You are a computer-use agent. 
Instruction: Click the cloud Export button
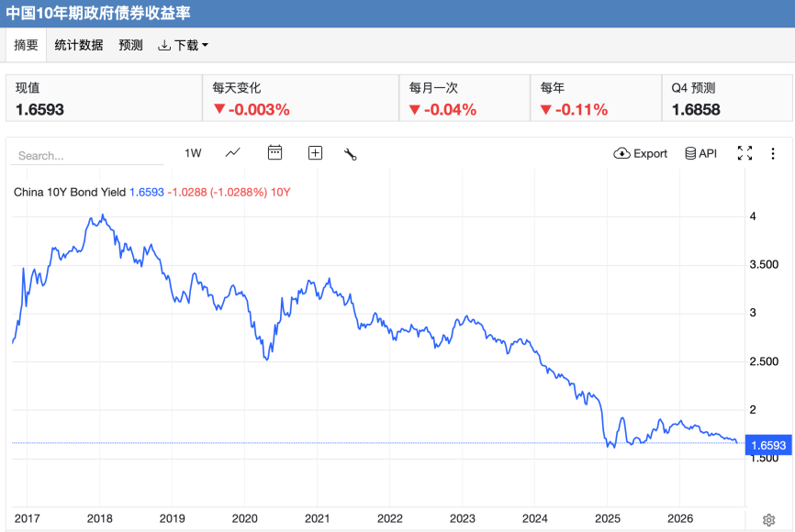point(641,153)
